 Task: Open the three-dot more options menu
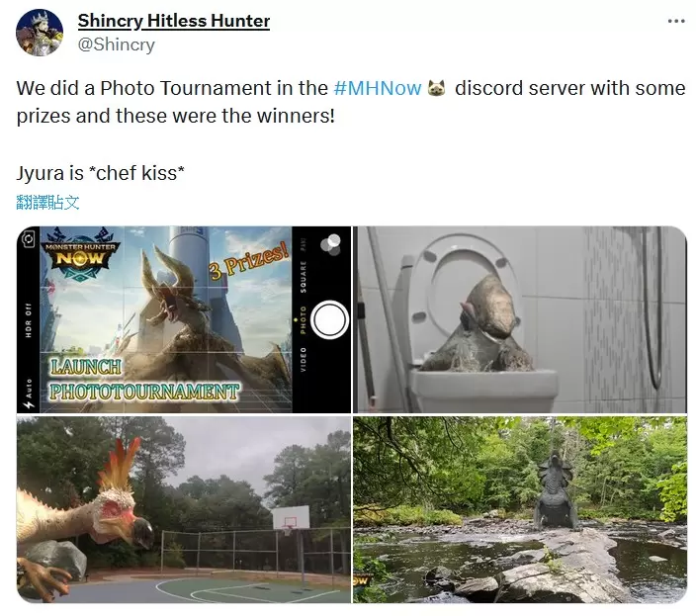pos(676,21)
